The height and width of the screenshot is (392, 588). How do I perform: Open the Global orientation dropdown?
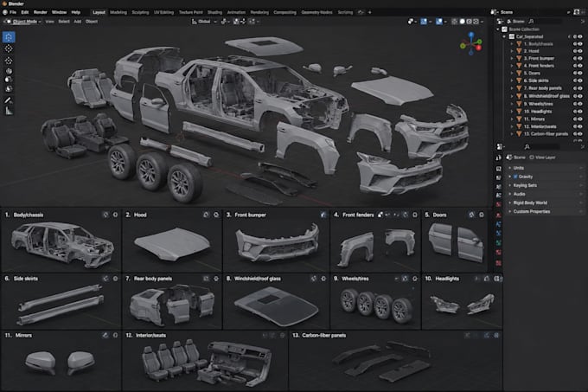click(204, 22)
